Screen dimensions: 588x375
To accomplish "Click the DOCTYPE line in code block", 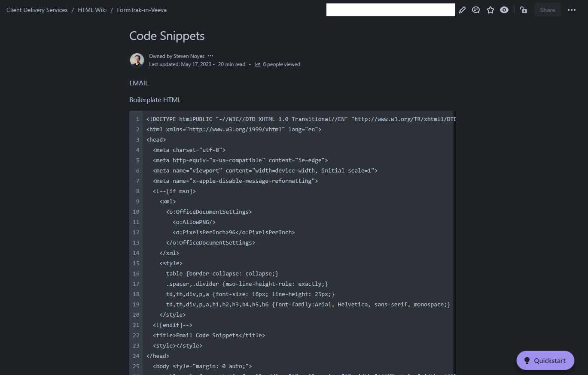I will (x=301, y=119).
